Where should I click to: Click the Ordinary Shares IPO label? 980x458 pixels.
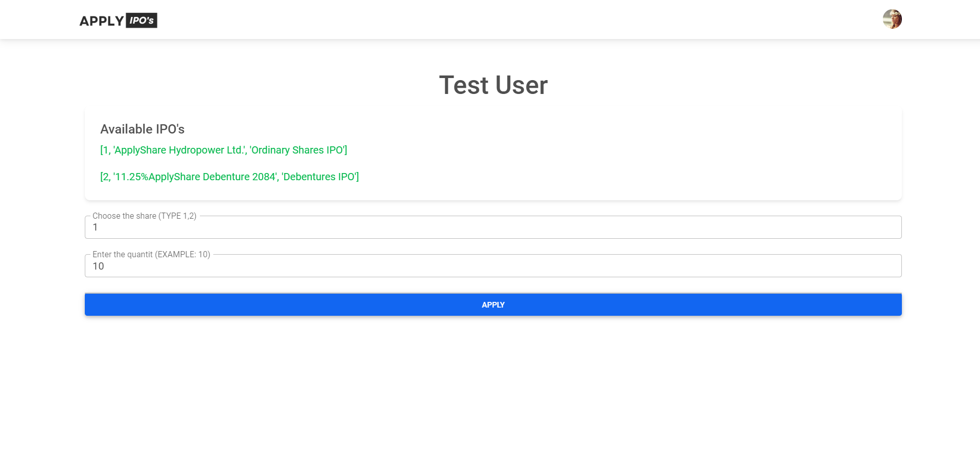coord(297,150)
